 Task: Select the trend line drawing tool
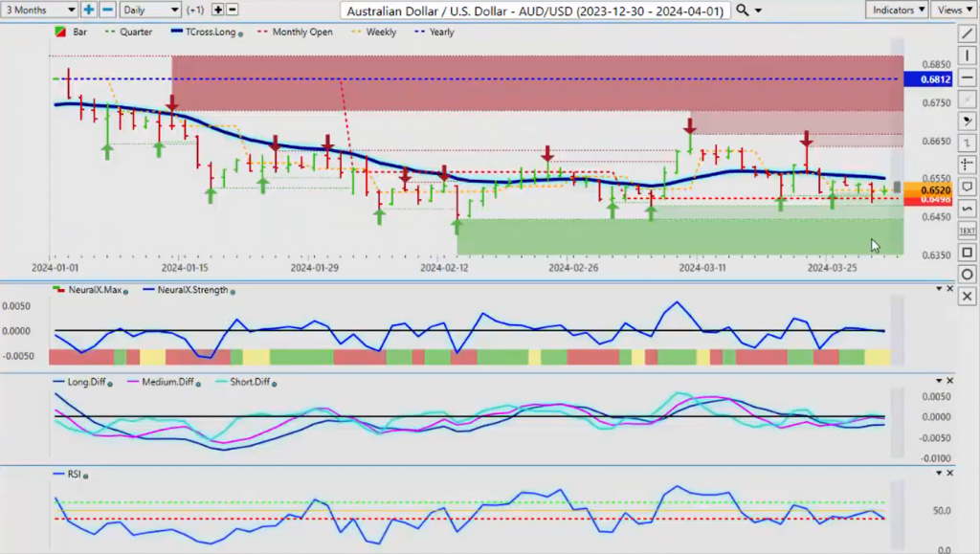pyautogui.click(x=967, y=33)
